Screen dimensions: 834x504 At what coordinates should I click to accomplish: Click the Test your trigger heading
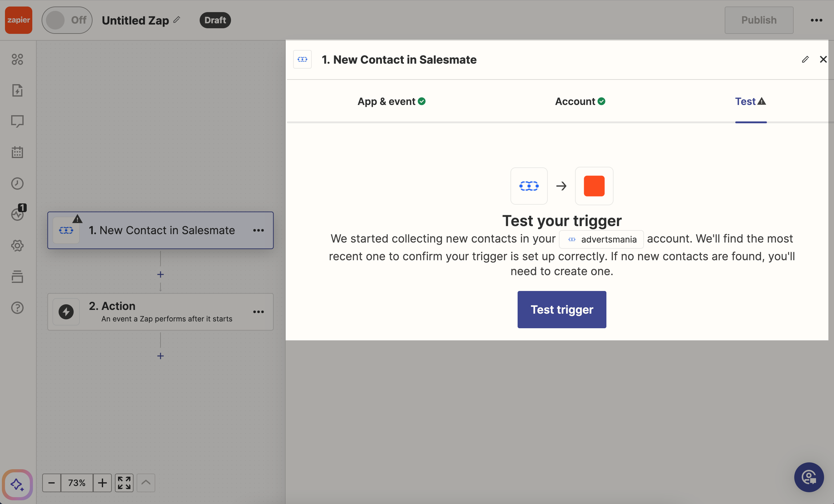562,221
